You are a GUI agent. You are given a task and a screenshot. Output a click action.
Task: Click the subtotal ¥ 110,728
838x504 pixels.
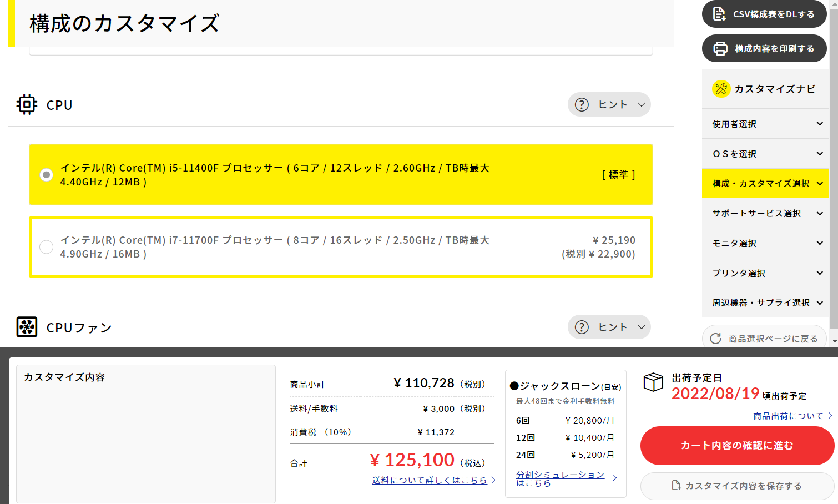(x=424, y=383)
